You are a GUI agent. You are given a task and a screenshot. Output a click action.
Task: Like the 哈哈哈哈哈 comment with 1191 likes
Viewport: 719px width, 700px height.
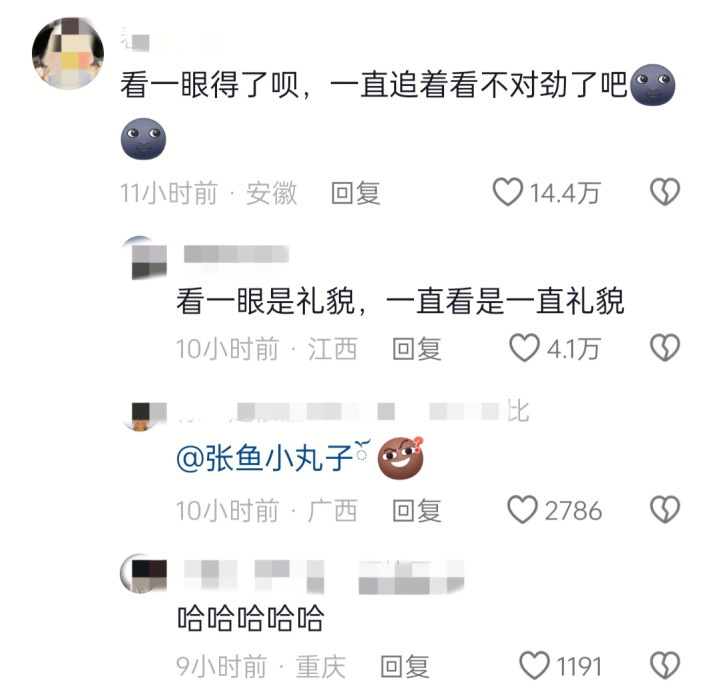coord(534,665)
